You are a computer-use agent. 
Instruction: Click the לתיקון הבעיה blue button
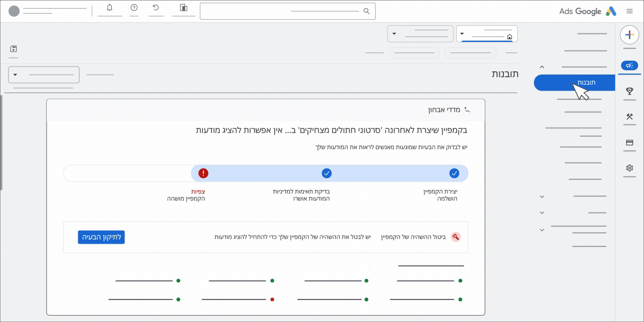(101, 237)
